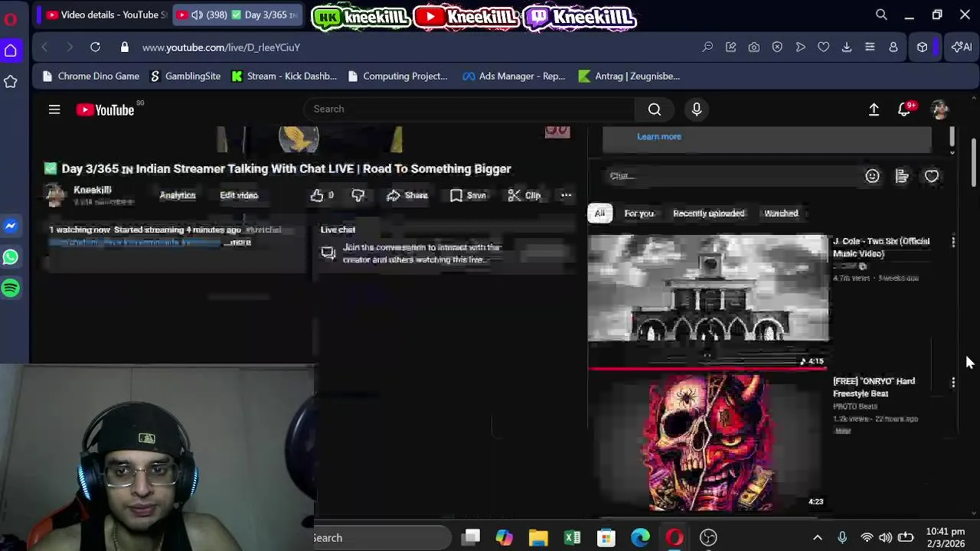Open the ad blocker shield icon
The width and height of the screenshot is (980, 551).
(777, 47)
